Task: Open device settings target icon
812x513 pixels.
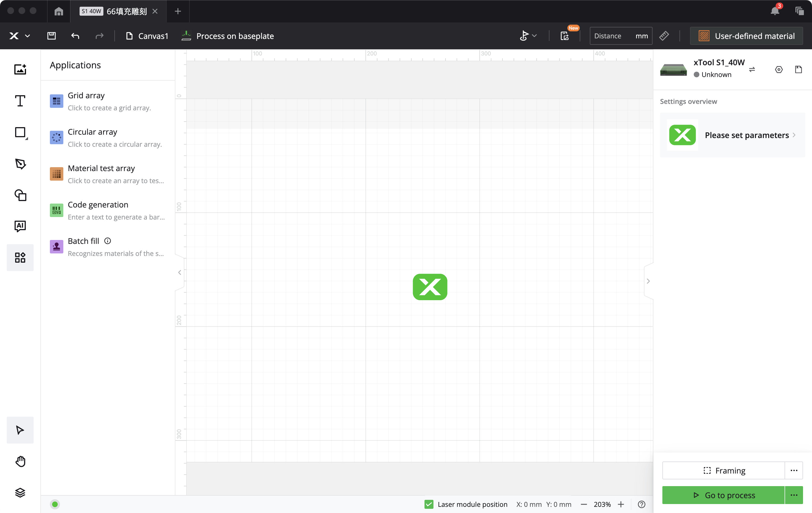Action: [x=779, y=69]
